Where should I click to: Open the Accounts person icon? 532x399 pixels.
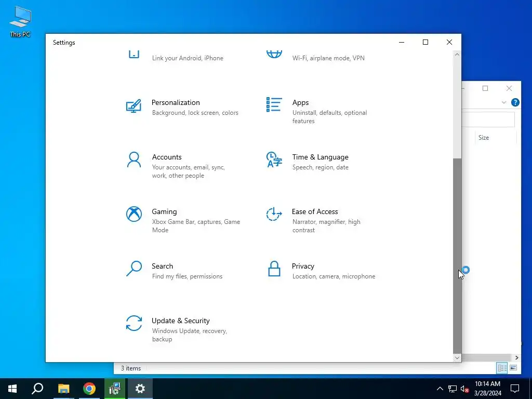(x=134, y=160)
